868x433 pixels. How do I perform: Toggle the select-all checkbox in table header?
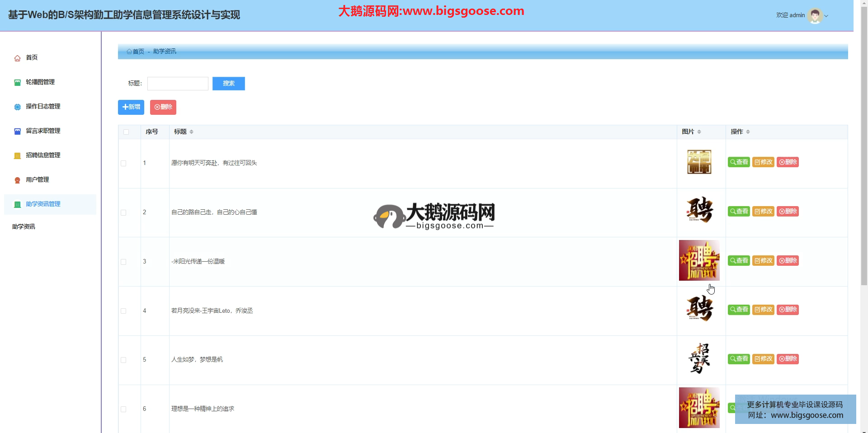(126, 132)
